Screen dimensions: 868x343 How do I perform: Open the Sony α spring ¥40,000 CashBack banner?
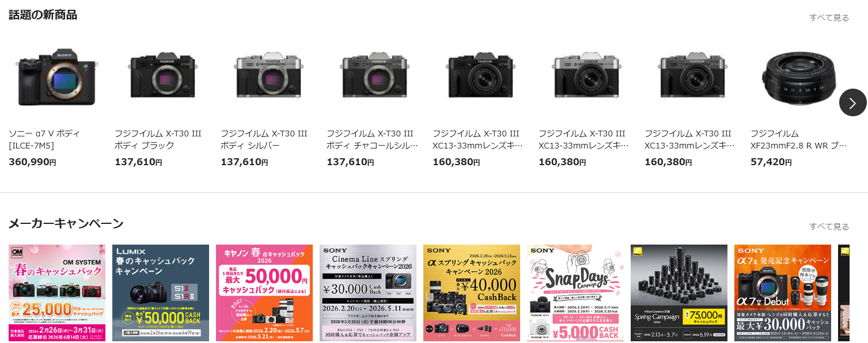coord(472,293)
